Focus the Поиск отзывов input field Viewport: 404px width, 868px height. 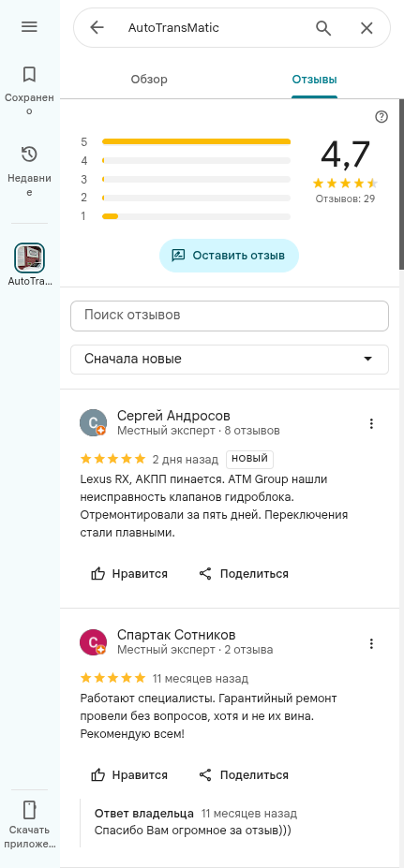230,316
